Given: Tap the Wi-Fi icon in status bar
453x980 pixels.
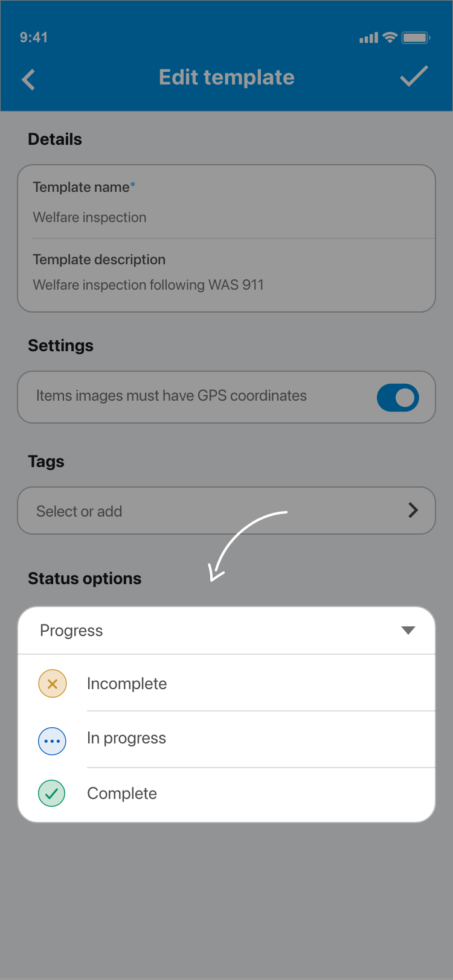Looking at the screenshot, I should [390, 37].
